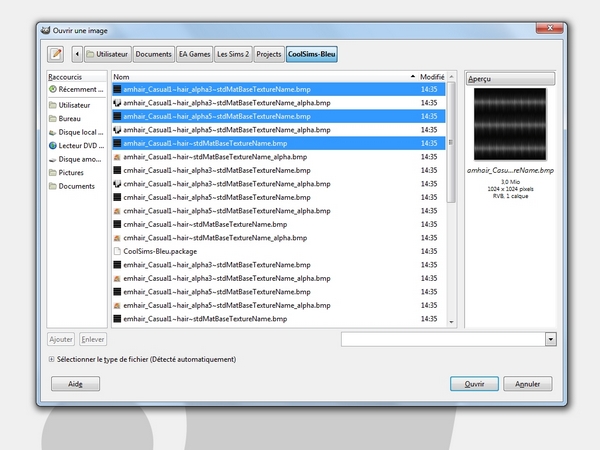
Task: Click file icon of CoolSims-Bleu.package
Action: point(117,251)
